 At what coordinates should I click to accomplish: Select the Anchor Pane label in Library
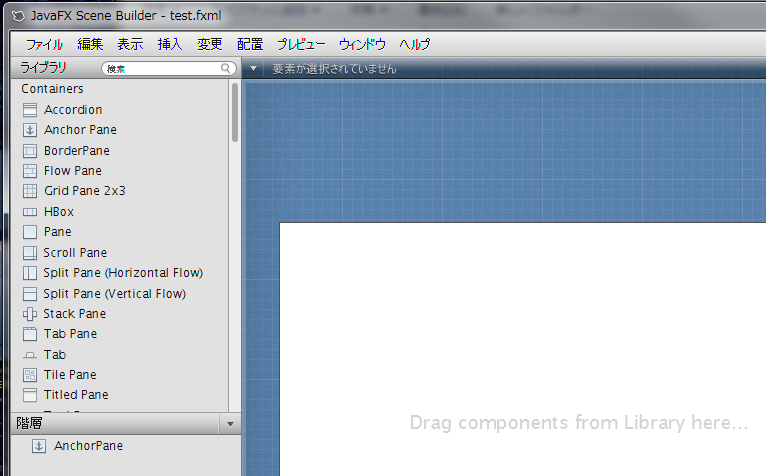[81, 130]
